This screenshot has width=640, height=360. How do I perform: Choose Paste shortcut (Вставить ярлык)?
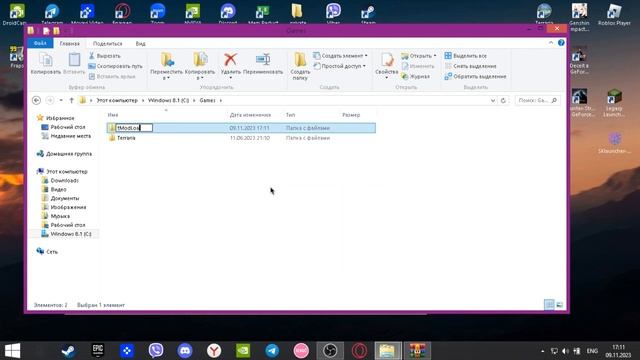tap(112, 76)
